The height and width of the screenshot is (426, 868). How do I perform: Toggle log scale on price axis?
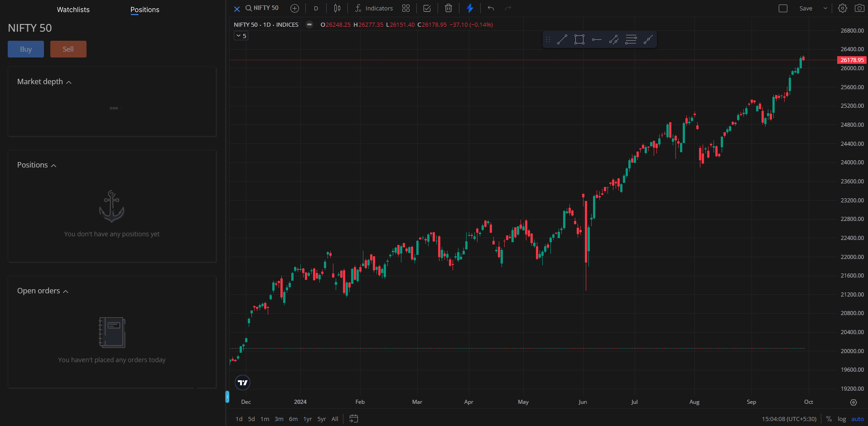pyautogui.click(x=841, y=419)
